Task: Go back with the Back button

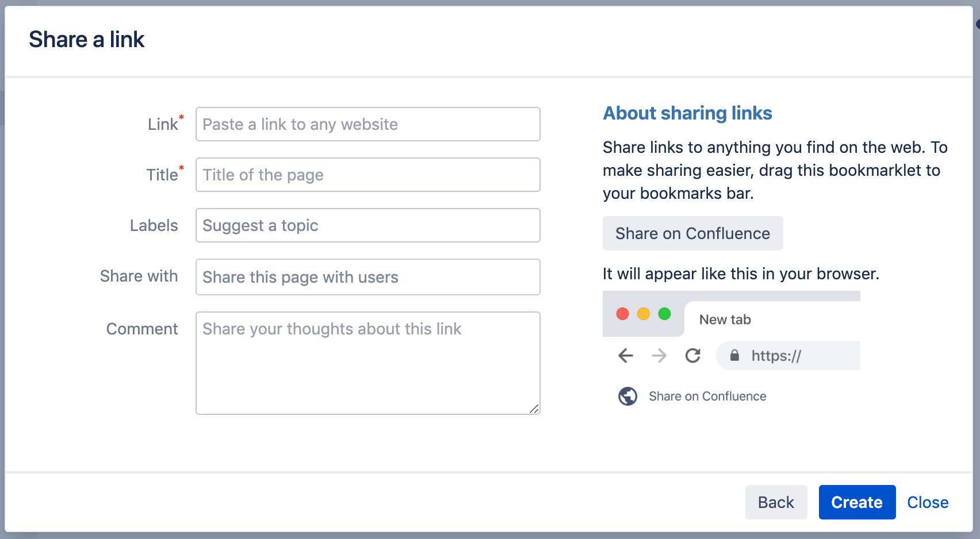Action: coord(776,502)
